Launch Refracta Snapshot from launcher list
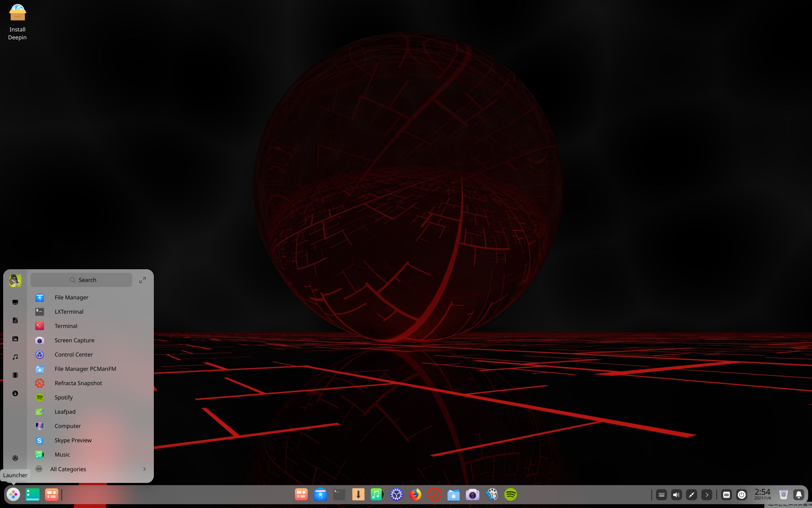Image resolution: width=812 pixels, height=508 pixels. (90, 383)
